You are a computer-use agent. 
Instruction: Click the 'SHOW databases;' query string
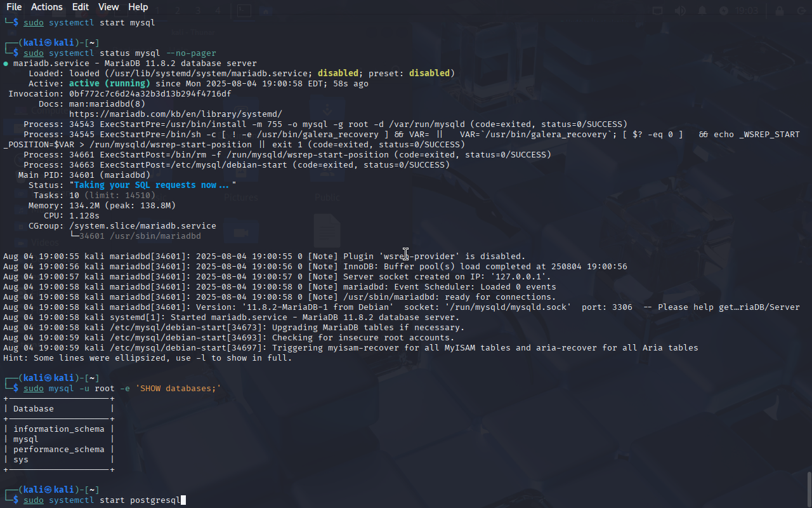pyautogui.click(x=178, y=389)
